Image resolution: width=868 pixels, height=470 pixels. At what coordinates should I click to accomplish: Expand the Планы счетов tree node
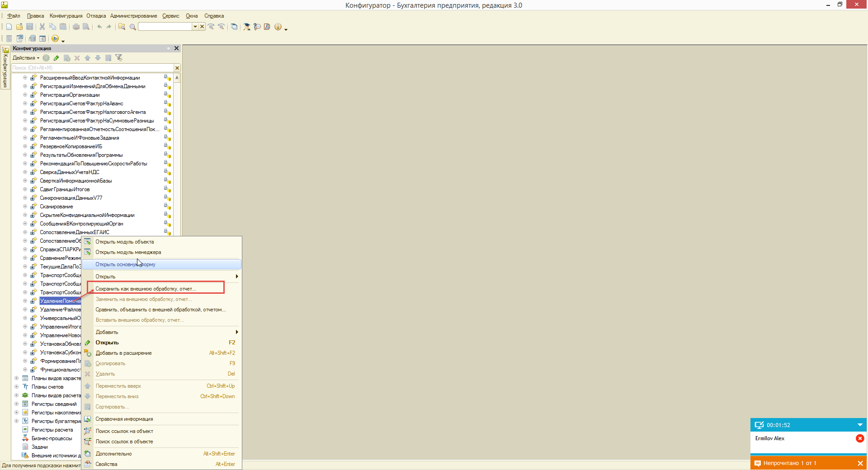[x=17, y=387]
